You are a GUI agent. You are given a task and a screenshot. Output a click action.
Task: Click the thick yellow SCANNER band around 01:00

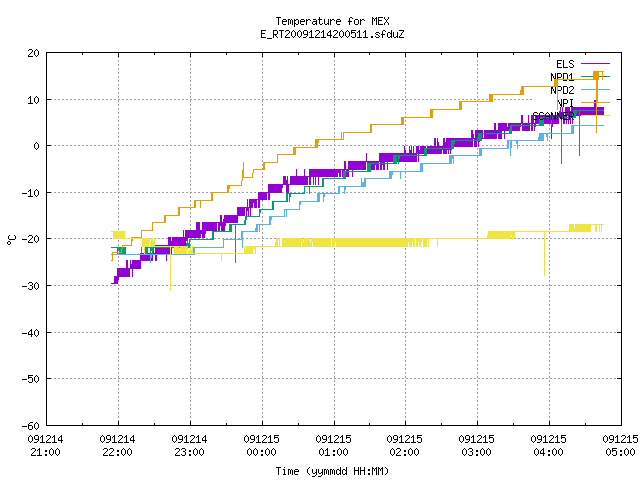point(351,242)
